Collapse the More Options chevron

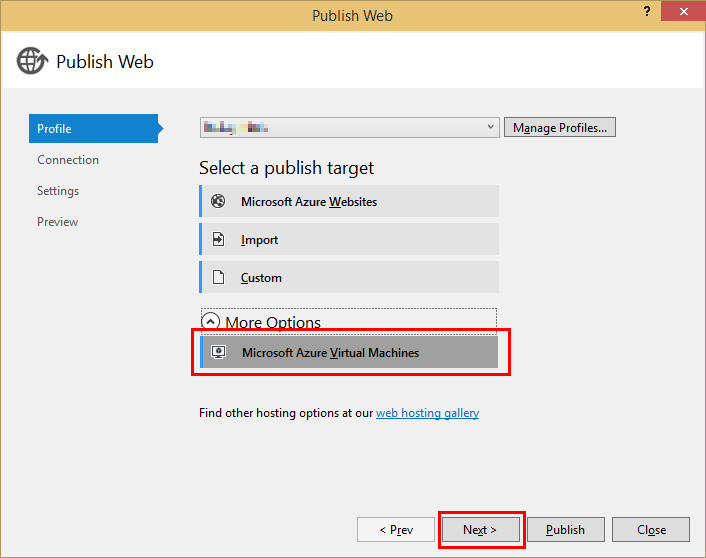coord(210,322)
